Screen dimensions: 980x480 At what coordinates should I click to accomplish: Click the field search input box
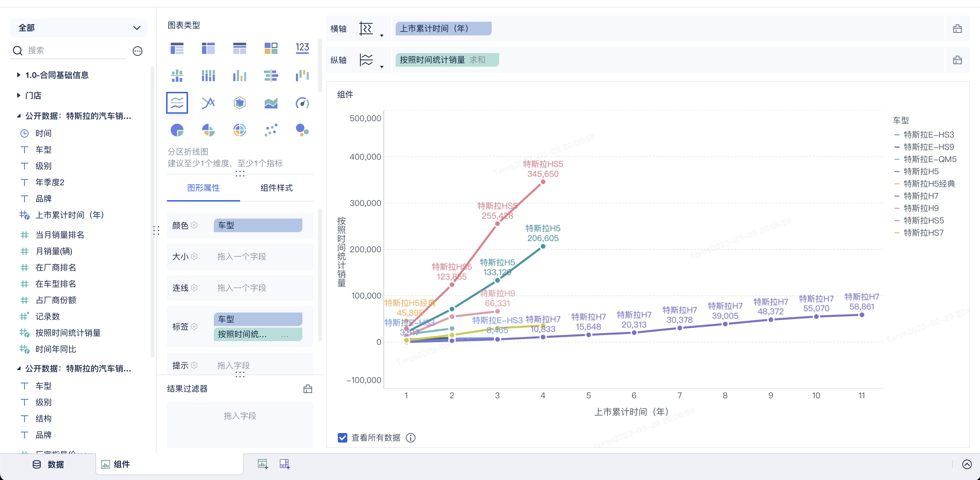coord(75,50)
